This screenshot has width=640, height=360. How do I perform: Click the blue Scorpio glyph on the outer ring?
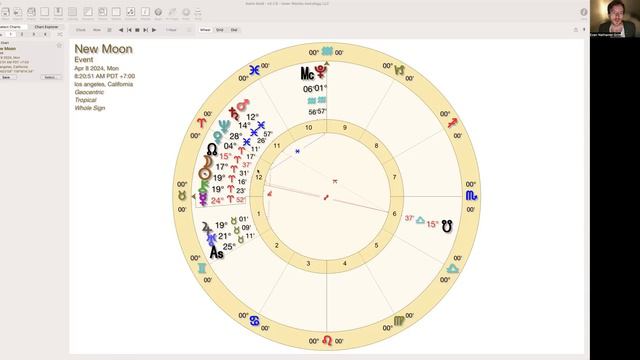[x=471, y=196]
